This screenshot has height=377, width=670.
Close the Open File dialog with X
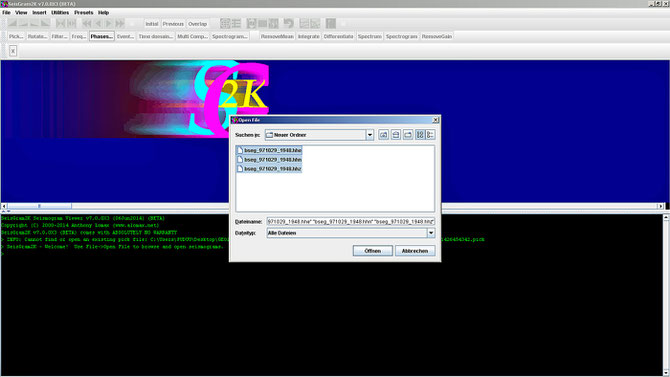435,120
